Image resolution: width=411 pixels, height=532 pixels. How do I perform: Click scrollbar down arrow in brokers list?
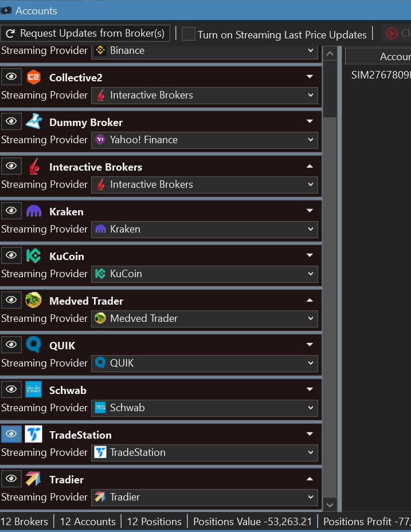click(x=330, y=505)
